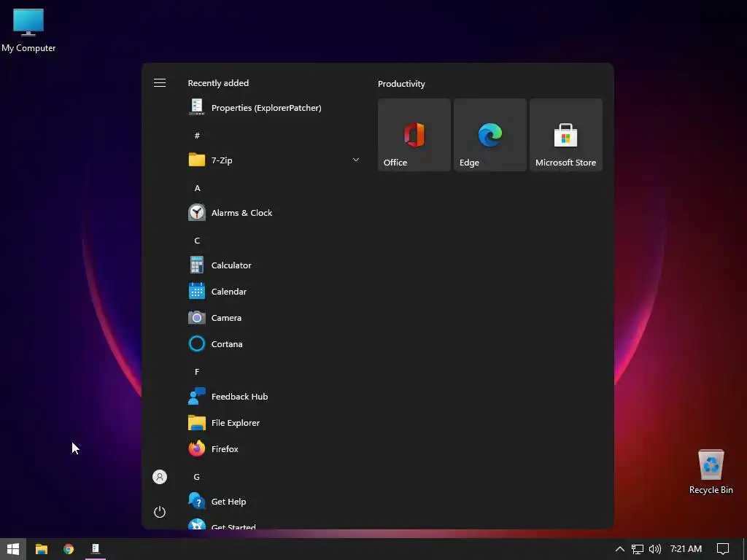747x560 pixels.
Task: Click the hamburger menu in Start menu
Action: 160,83
